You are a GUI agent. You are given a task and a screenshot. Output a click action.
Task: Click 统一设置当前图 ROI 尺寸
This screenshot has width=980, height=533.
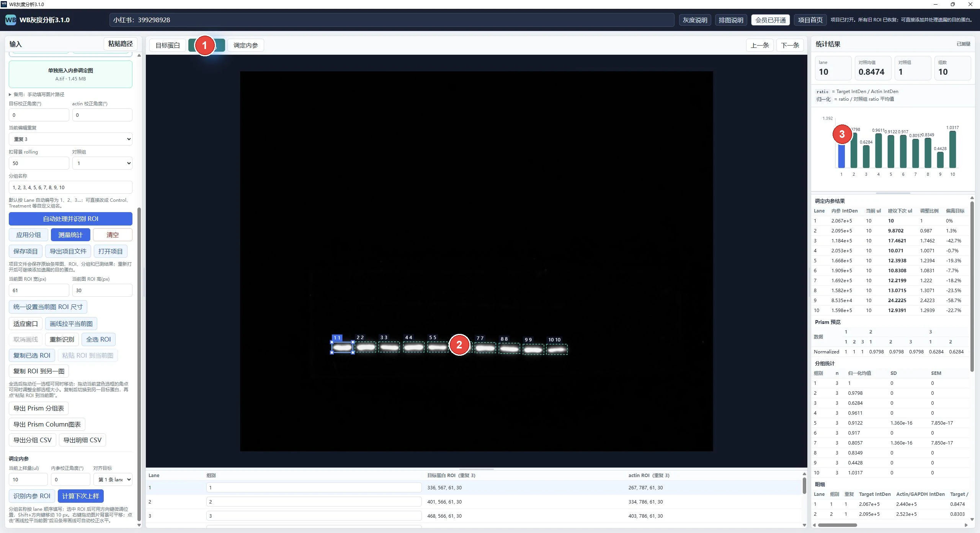(x=48, y=307)
